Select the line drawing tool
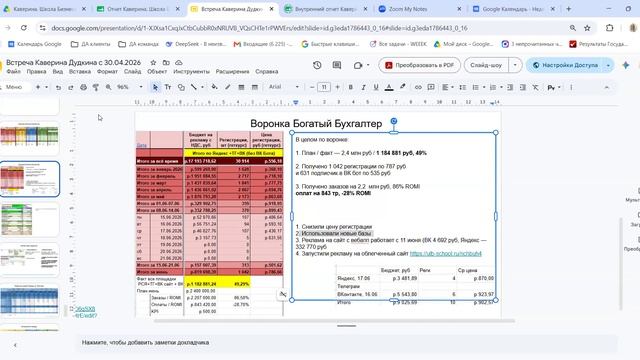The image size is (640, 360). (x=193, y=87)
